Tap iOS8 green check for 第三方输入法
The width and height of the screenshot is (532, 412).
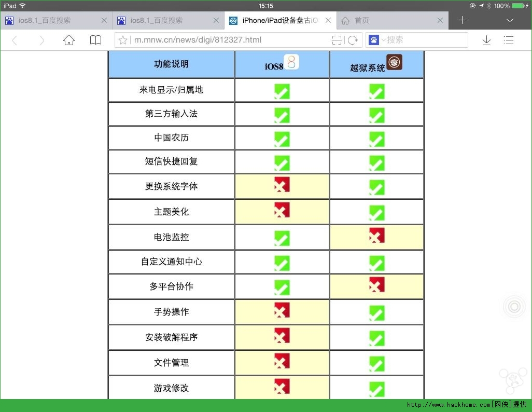point(282,116)
